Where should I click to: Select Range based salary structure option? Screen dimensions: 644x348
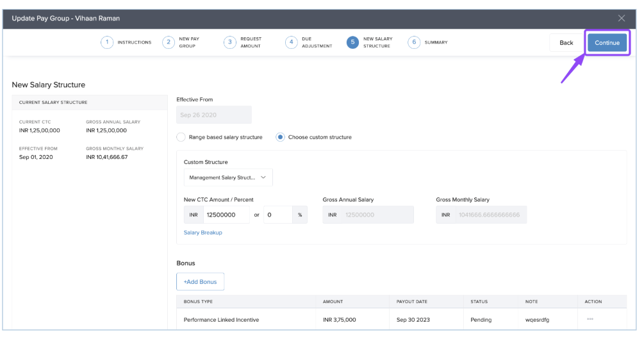pyautogui.click(x=181, y=137)
